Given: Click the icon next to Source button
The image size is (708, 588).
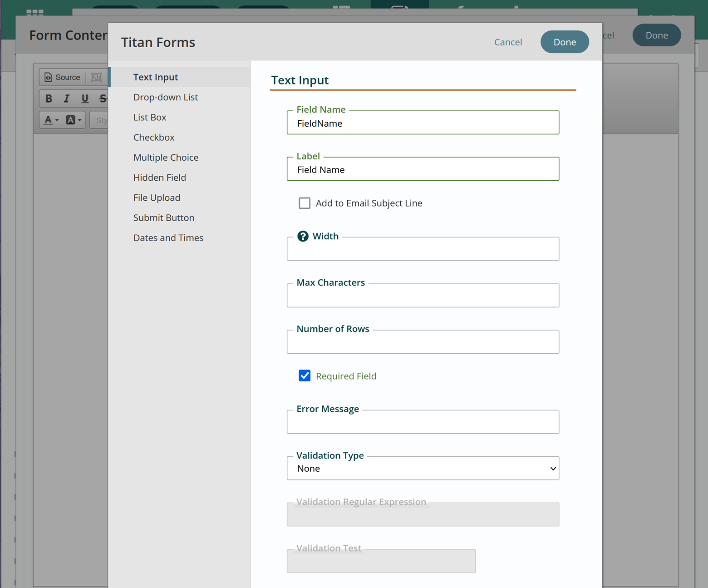Looking at the screenshot, I should click(x=97, y=77).
